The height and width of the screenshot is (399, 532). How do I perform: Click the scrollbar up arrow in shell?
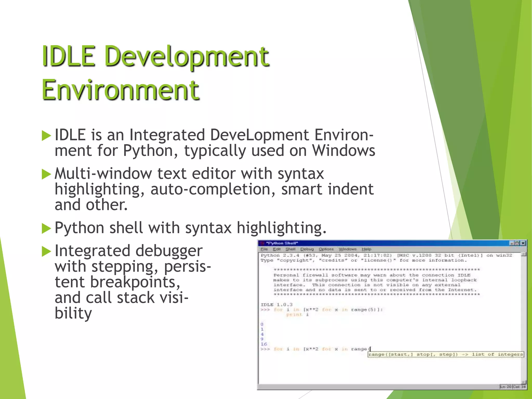pos(524,254)
